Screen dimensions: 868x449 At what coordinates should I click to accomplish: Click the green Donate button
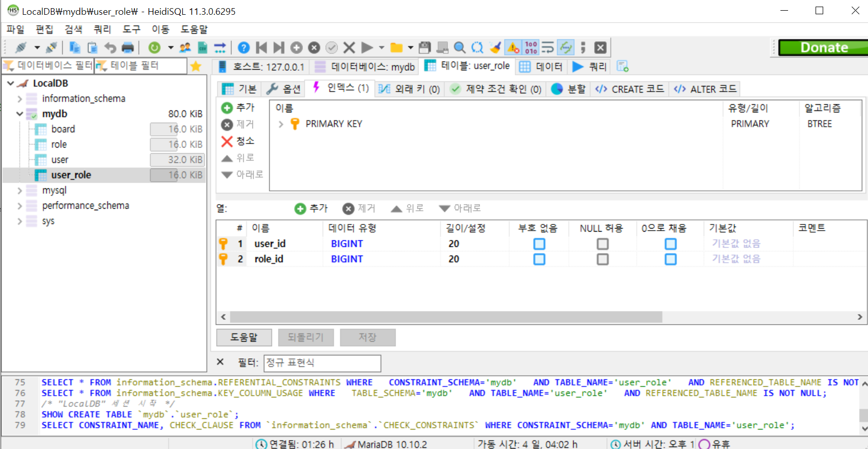pyautogui.click(x=823, y=47)
